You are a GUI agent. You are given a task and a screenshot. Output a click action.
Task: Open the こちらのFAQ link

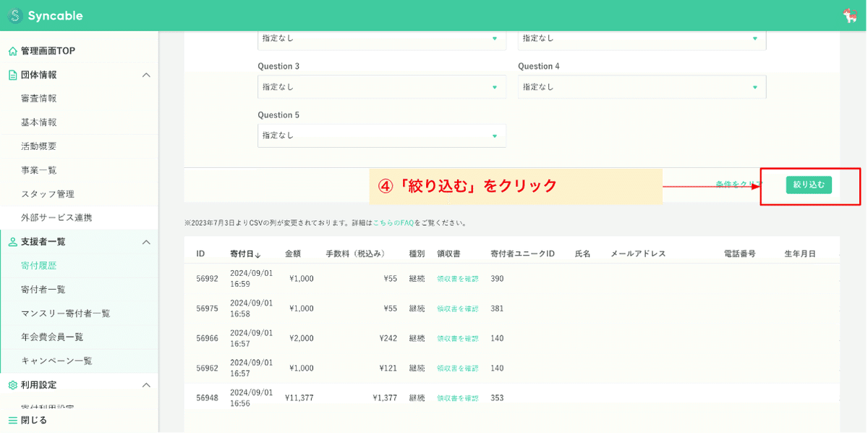point(392,222)
